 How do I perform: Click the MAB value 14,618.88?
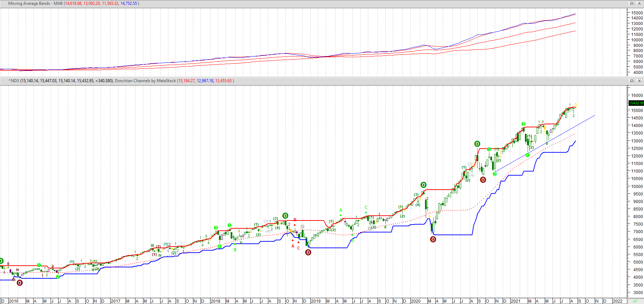(x=74, y=3)
